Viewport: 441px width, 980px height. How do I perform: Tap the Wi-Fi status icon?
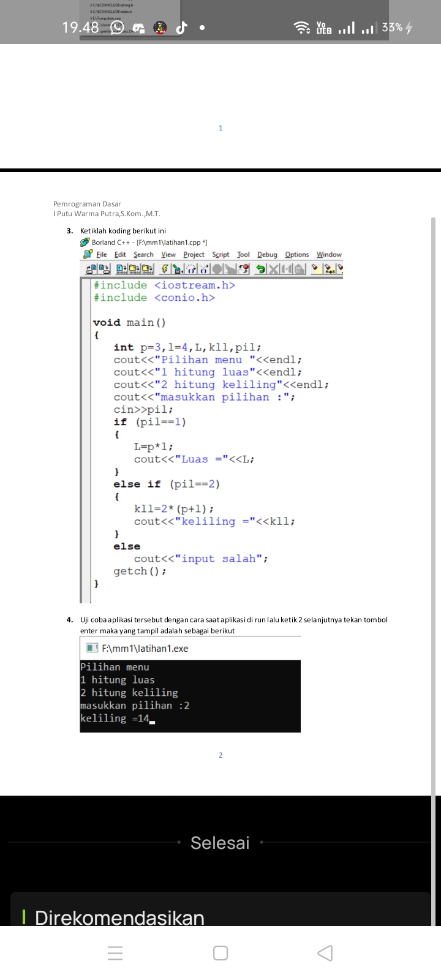301,28
